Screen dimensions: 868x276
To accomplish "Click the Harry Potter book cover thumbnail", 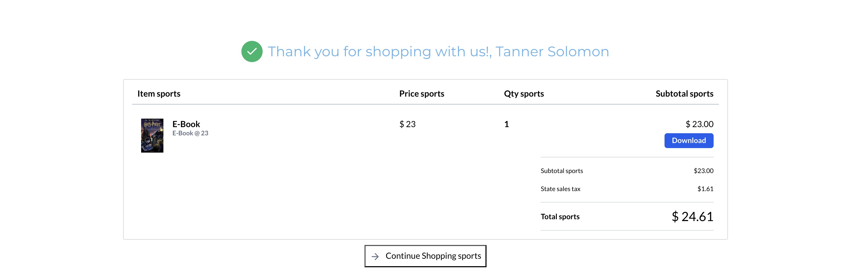I will tap(152, 135).
